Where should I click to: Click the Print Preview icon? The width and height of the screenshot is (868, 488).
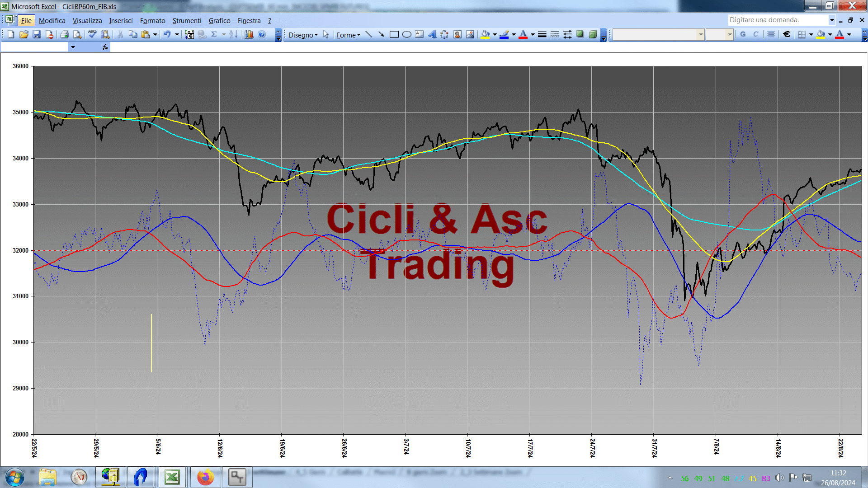coord(77,34)
